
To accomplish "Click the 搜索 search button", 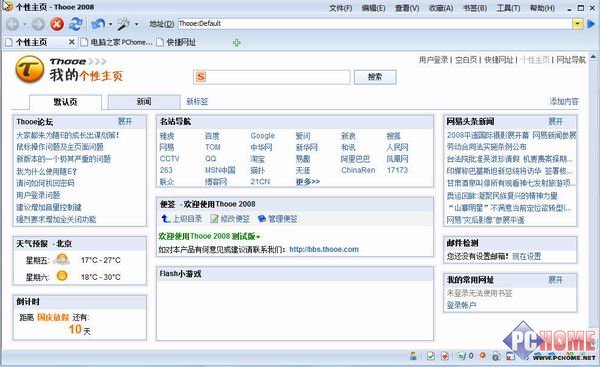I will [375, 77].
